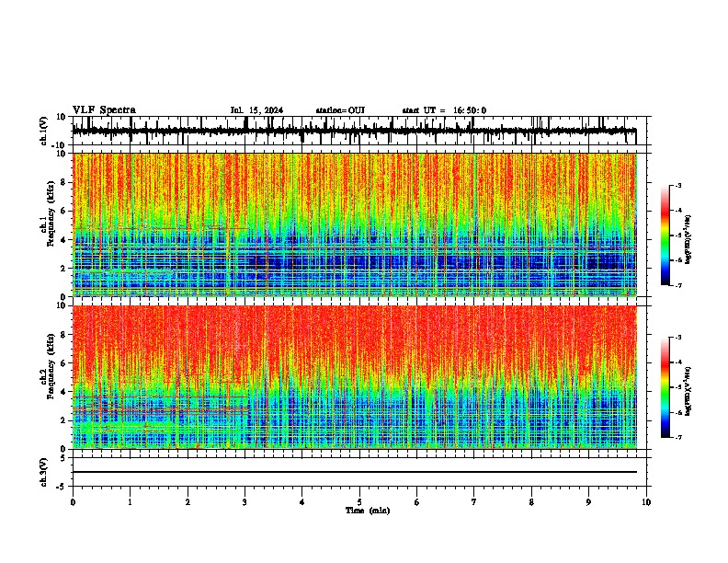Click the ch.1 spectrogram plot area
This screenshot has height=563, width=728.
[x=355, y=224]
